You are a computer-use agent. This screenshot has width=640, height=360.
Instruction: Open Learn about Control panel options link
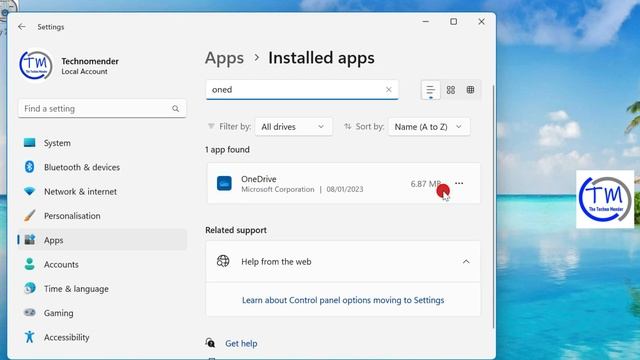point(343,300)
